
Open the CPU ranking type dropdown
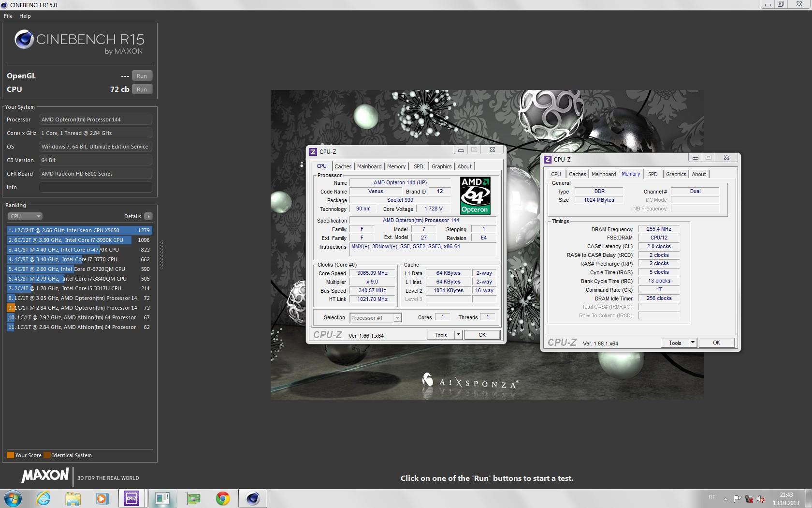tap(25, 216)
